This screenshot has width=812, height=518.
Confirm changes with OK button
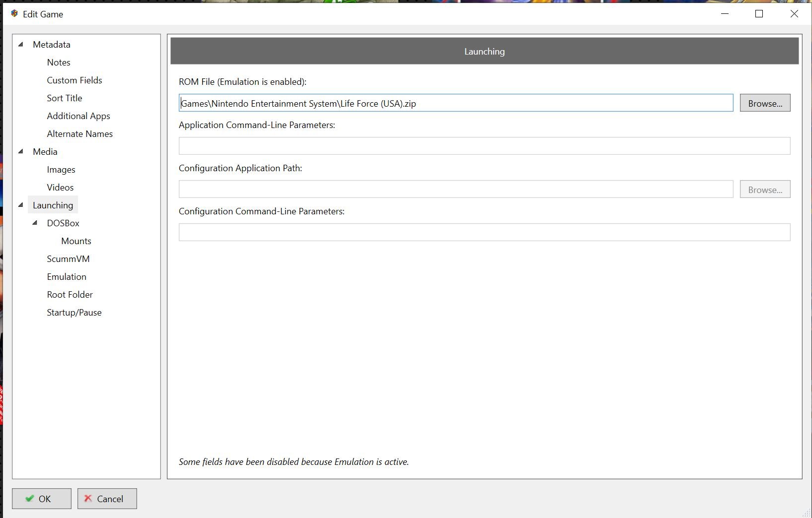(x=42, y=499)
